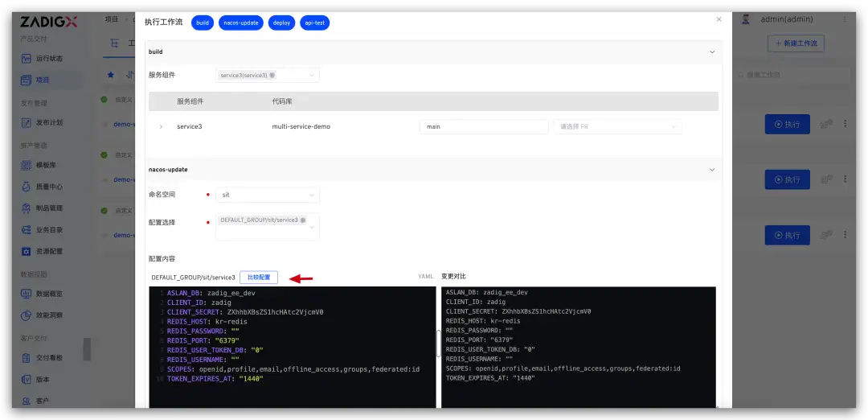The width and height of the screenshot is (868, 420).
Task: Click the third 执行 button
Action: pos(787,235)
